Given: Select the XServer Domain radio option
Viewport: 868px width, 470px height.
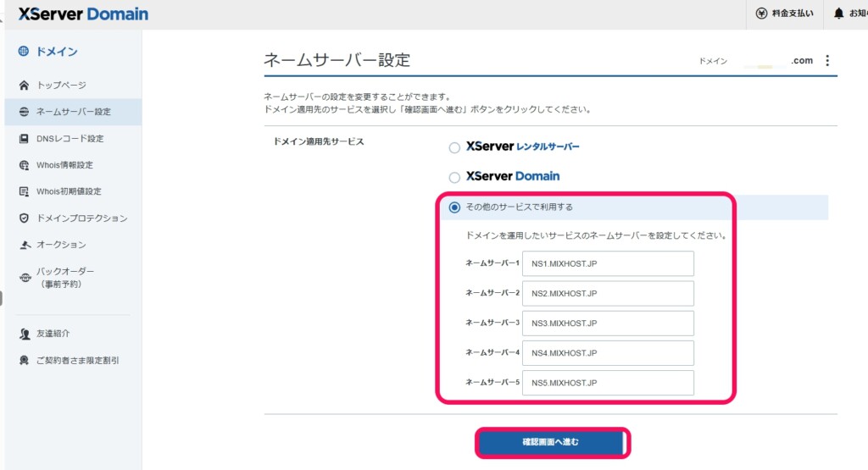Looking at the screenshot, I should 454,178.
